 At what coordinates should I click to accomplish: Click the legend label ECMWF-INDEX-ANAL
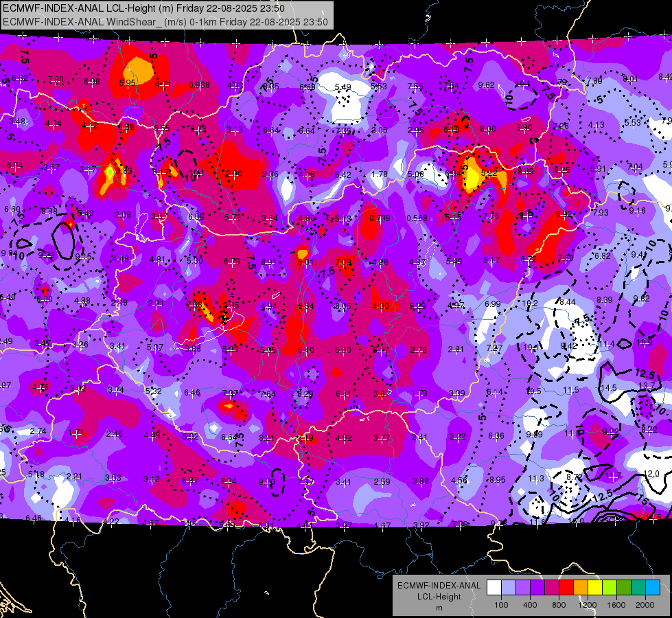click(x=439, y=586)
